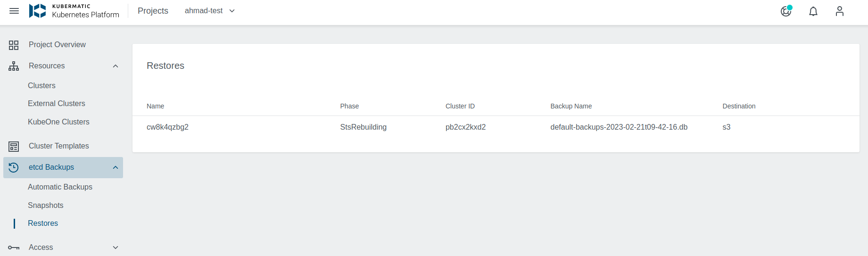This screenshot has width=868, height=256.
Task: Open the hamburger navigation menu
Action: click(x=14, y=11)
